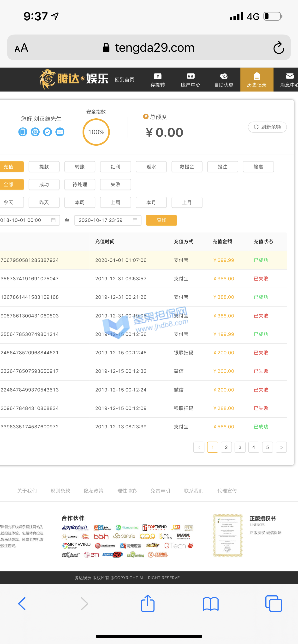The width and height of the screenshot is (298, 644).
Task: Open Safari bookmarks book icon
Action: (210, 604)
